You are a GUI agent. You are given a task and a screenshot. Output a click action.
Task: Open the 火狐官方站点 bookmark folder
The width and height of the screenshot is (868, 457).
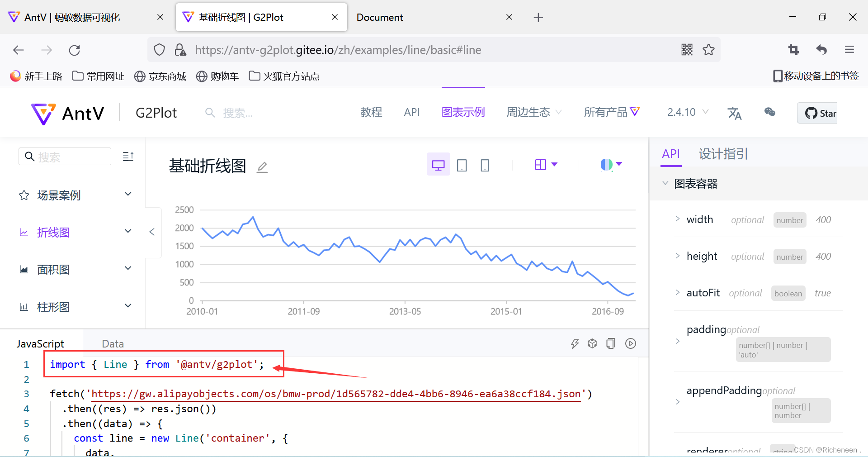[284, 76]
